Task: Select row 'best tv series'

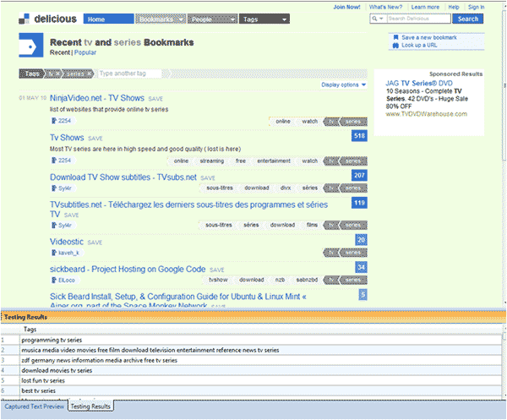Action: click(251, 390)
